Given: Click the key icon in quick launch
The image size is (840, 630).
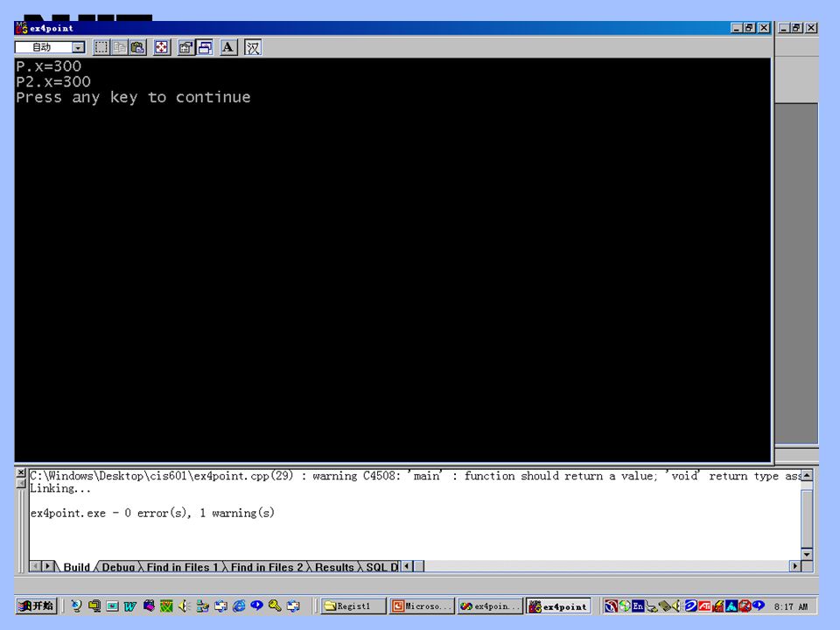Looking at the screenshot, I should [275, 605].
